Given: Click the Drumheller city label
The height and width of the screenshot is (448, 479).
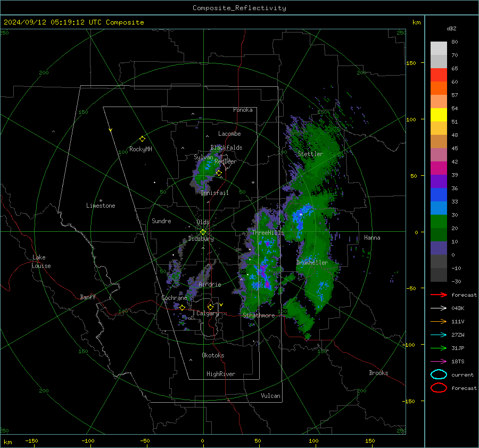Looking at the screenshot, I should coord(312,263).
